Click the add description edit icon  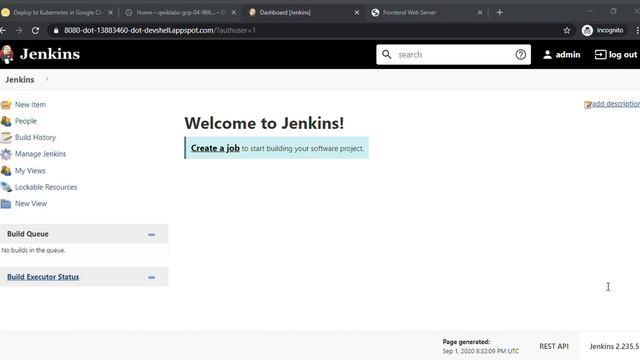coord(588,105)
